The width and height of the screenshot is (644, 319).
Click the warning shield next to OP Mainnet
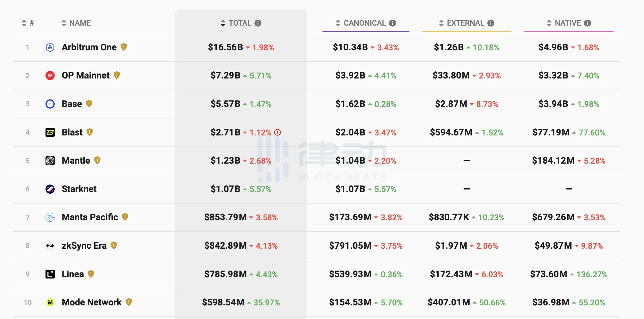point(117,75)
